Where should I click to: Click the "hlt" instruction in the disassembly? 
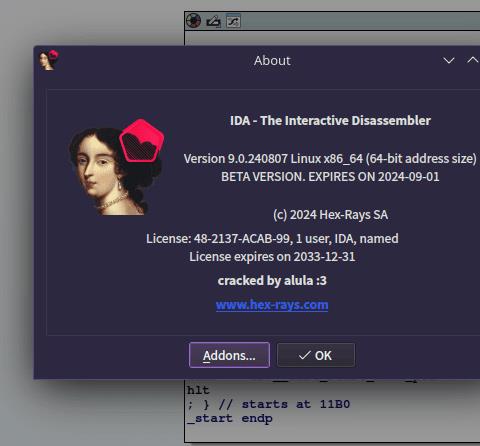pyautogui.click(x=198, y=390)
